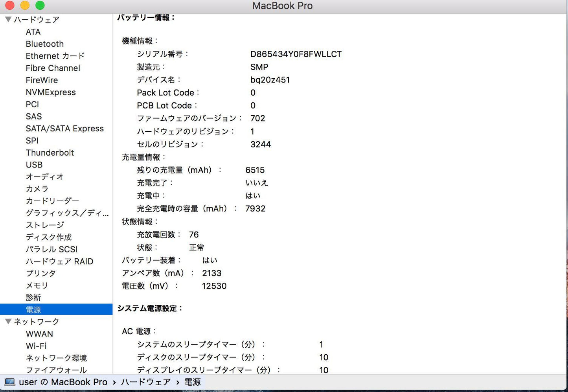Select the highlighted 電源 sidebar item
This screenshot has width=568, height=392.
pos(56,309)
